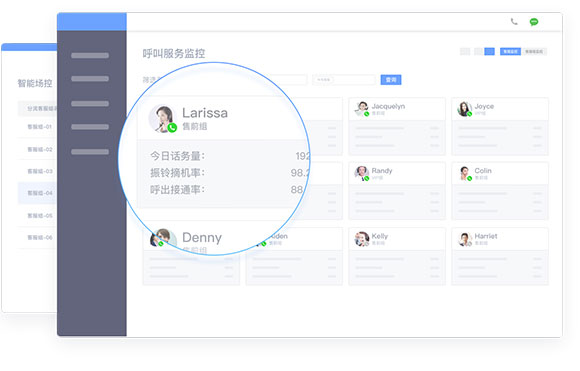Open Kelly's avatar

(361, 239)
